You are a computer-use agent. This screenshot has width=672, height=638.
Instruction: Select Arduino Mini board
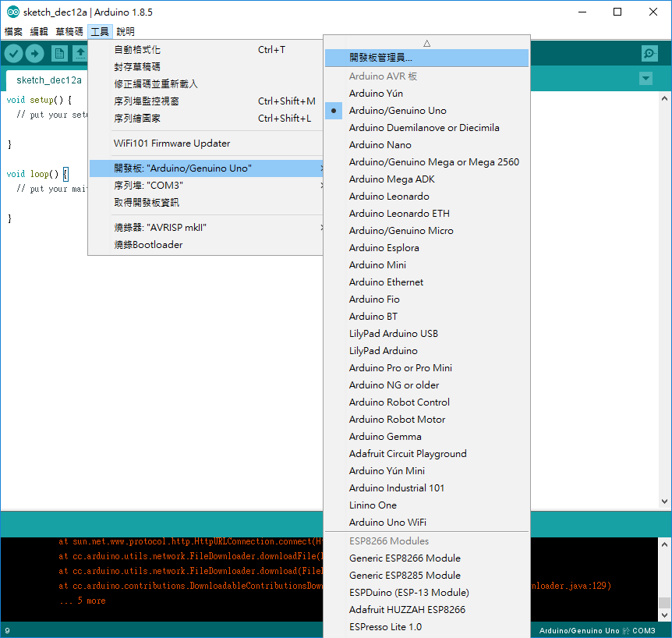pyautogui.click(x=427, y=265)
